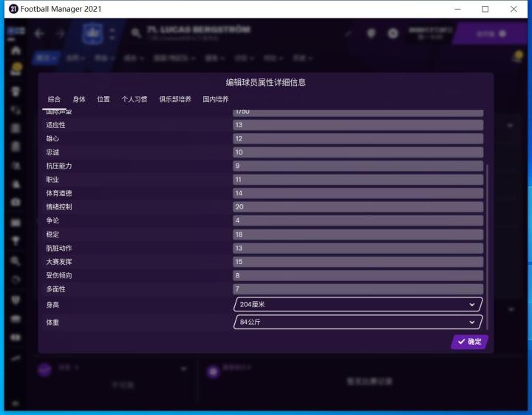Viewport: 532px width, 415px height.
Task: Open the 国内培养 tab
Action: point(216,99)
